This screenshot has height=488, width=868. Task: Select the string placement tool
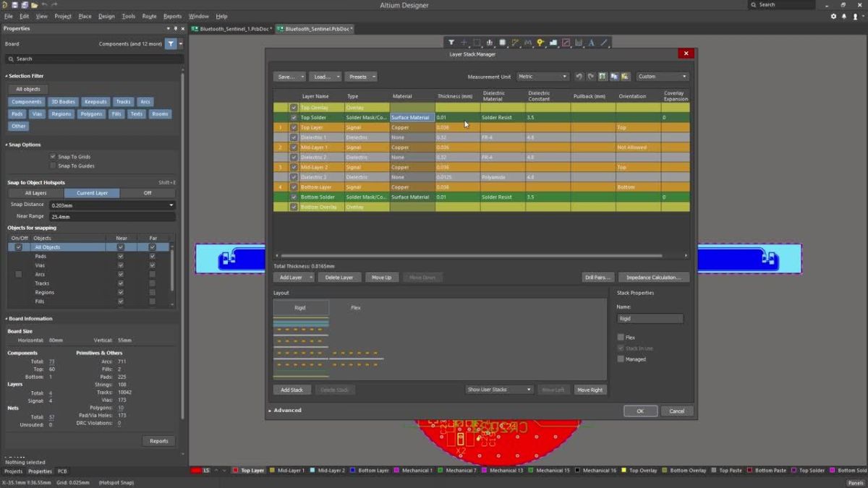click(591, 43)
